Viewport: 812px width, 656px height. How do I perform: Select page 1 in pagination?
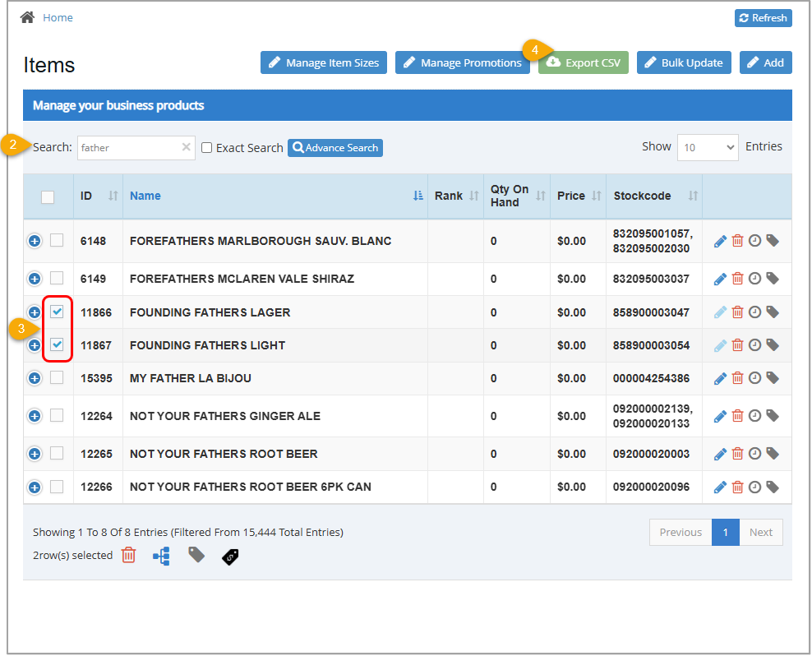[x=725, y=532]
